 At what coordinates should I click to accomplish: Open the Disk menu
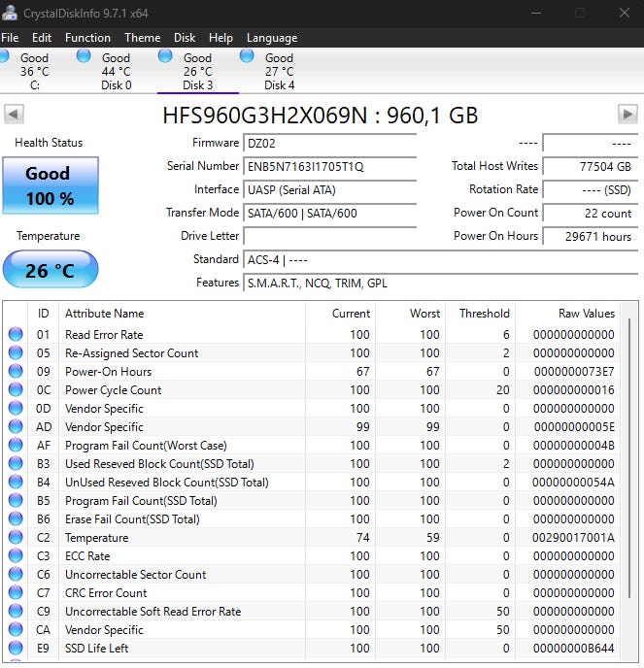coord(185,38)
